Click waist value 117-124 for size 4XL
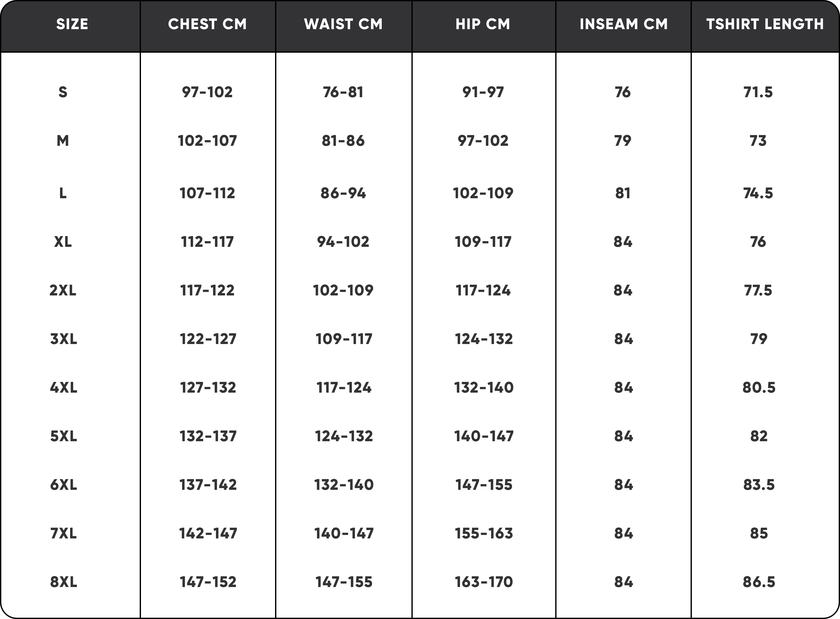Viewport: 840px width, 619px height. pos(344,388)
